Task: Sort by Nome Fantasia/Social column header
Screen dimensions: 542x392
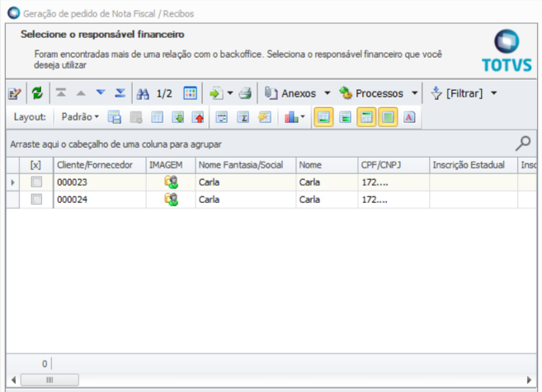Action: point(245,165)
